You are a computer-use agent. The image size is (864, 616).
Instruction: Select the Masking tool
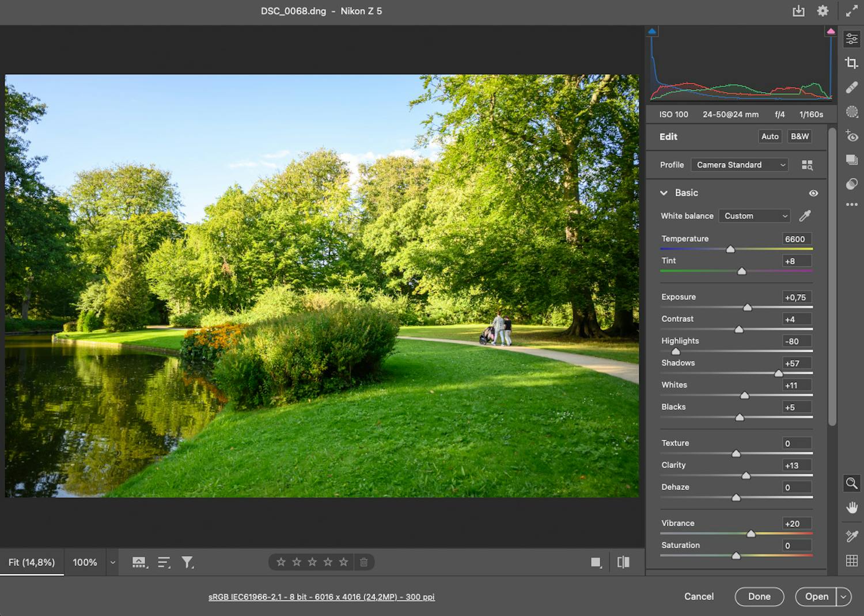(x=852, y=112)
